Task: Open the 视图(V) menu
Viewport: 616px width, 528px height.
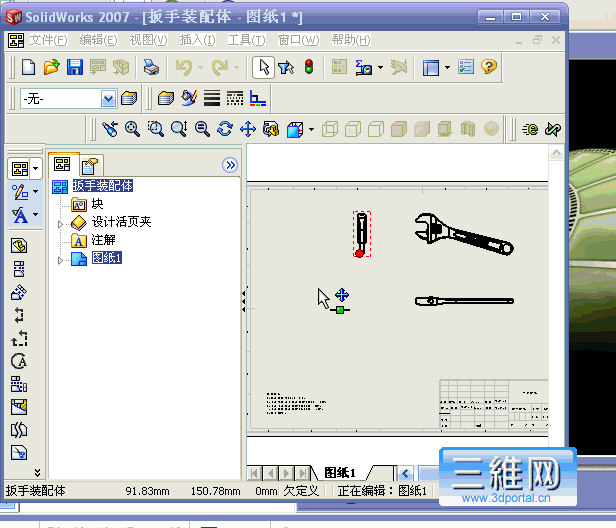Action: tap(148, 40)
